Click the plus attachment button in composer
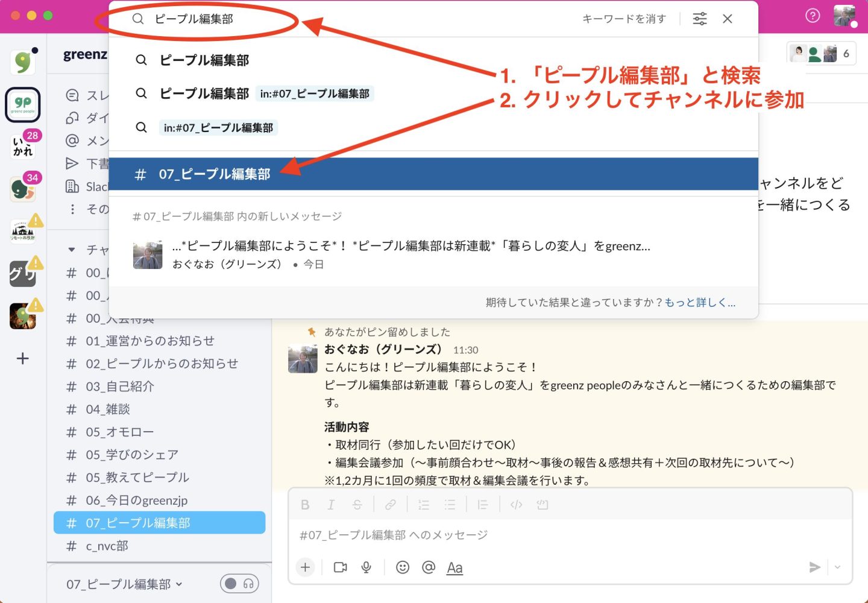Image resolution: width=868 pixels, height=603 pixels. pos(306,567)
